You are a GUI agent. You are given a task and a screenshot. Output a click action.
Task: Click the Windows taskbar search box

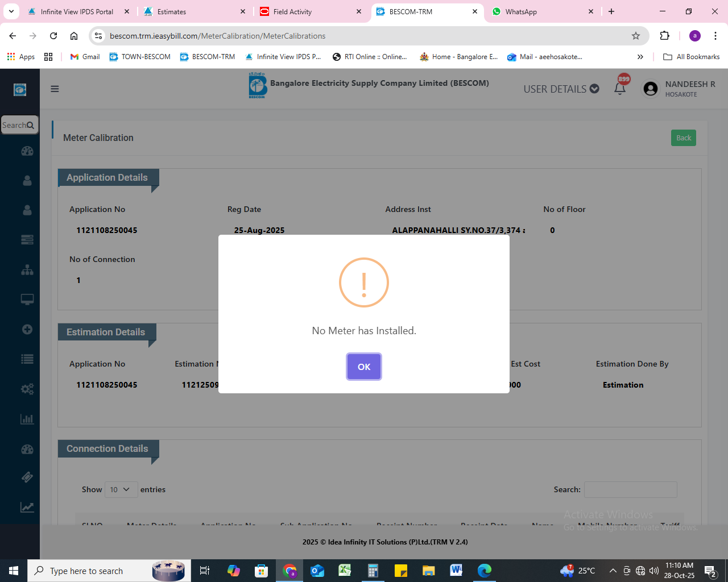tap(109, 571)
